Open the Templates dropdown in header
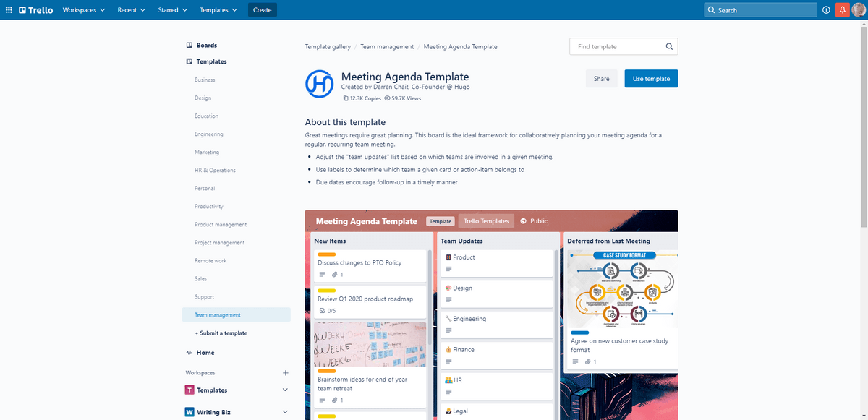Image resolution: width=868 pixels, height=420 pixels. tap(219, 10)
